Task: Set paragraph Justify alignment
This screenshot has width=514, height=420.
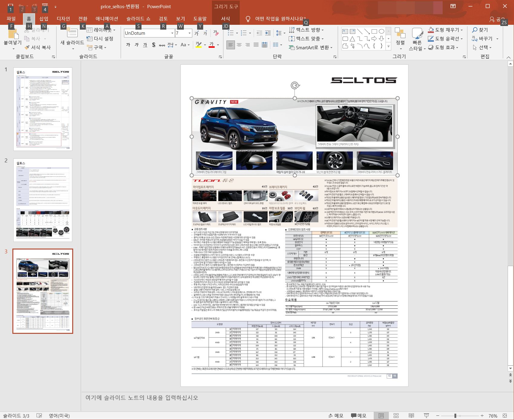Action: (x=256, y=45)
